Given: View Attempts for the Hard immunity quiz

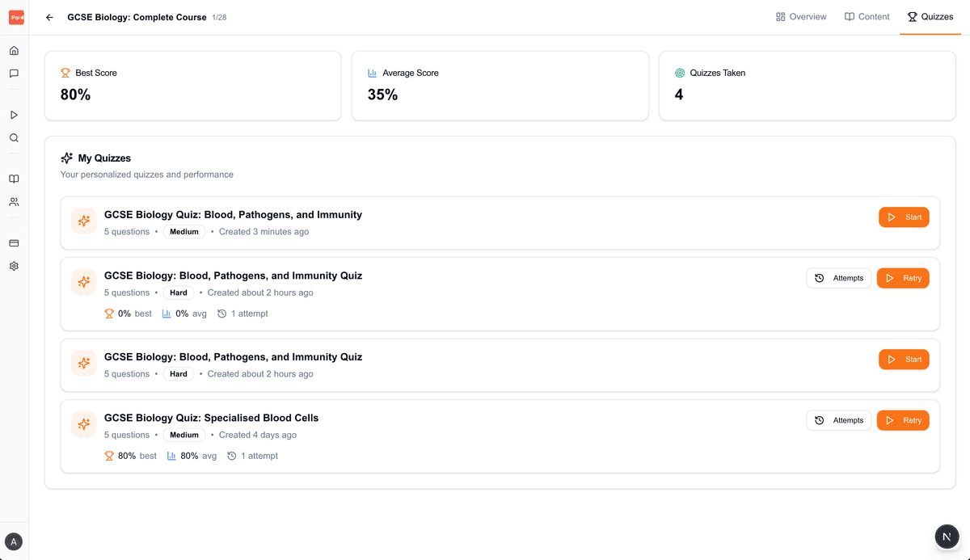Looking at the screenshot, I should point(838,278).
